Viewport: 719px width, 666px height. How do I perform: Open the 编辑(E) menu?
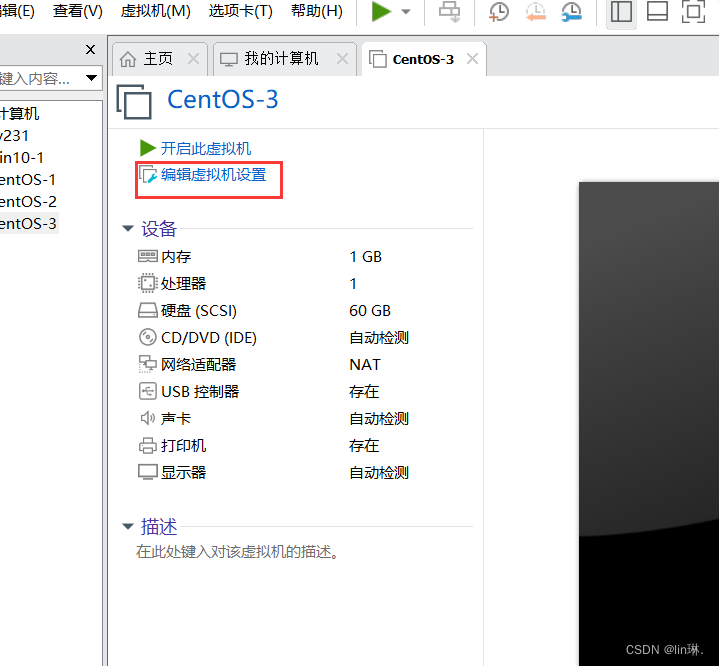tap(17, 11)
